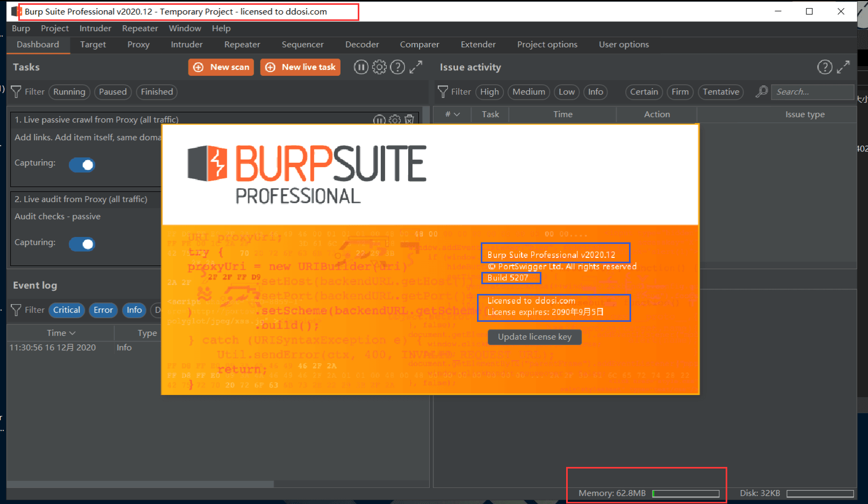Click the Memory usage bar
868x504 pixels.
[x=686, y=493]
